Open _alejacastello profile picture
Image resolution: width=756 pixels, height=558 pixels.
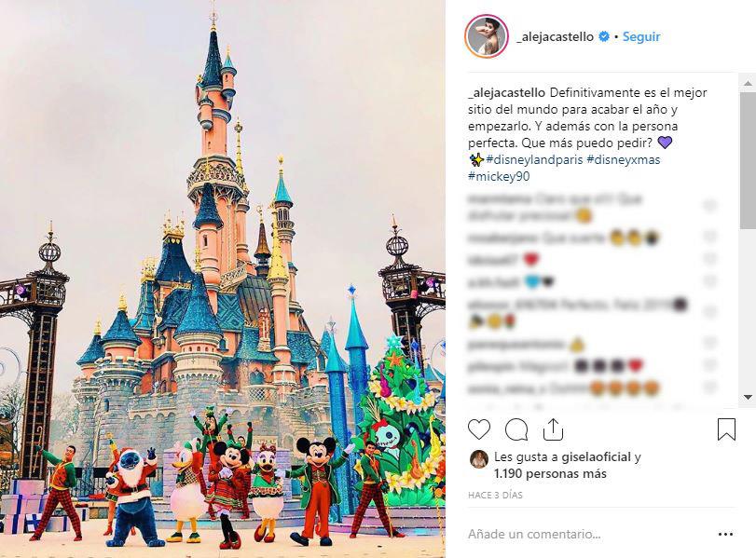487,36
